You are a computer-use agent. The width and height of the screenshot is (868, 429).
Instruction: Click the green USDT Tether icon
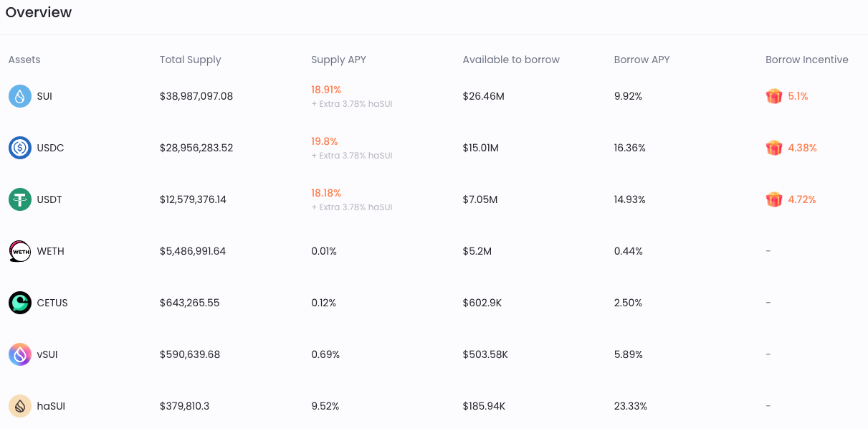coord(20,199)
